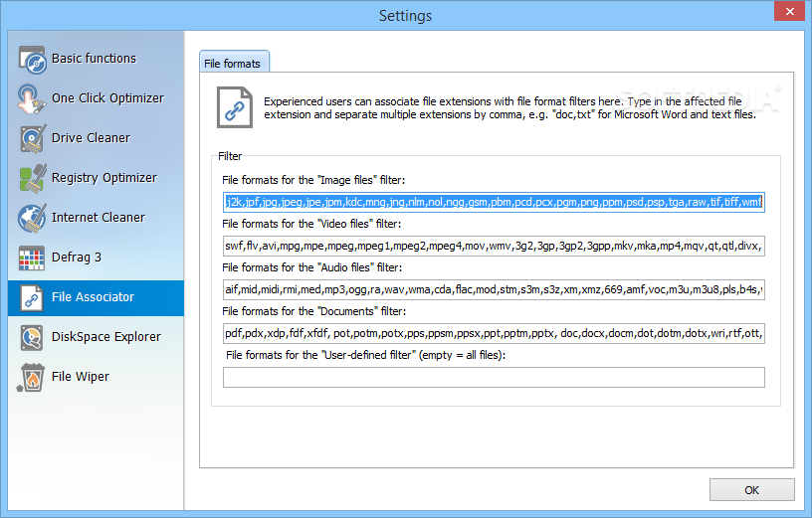Click the File Associator link-page icon

pos(32,297)
